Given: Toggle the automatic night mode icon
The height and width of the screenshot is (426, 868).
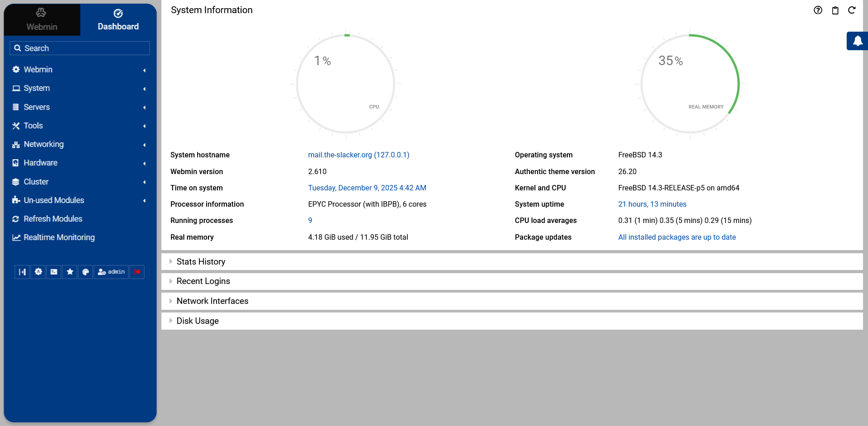Looking at the screenshot, I should (x=38, y=272).
